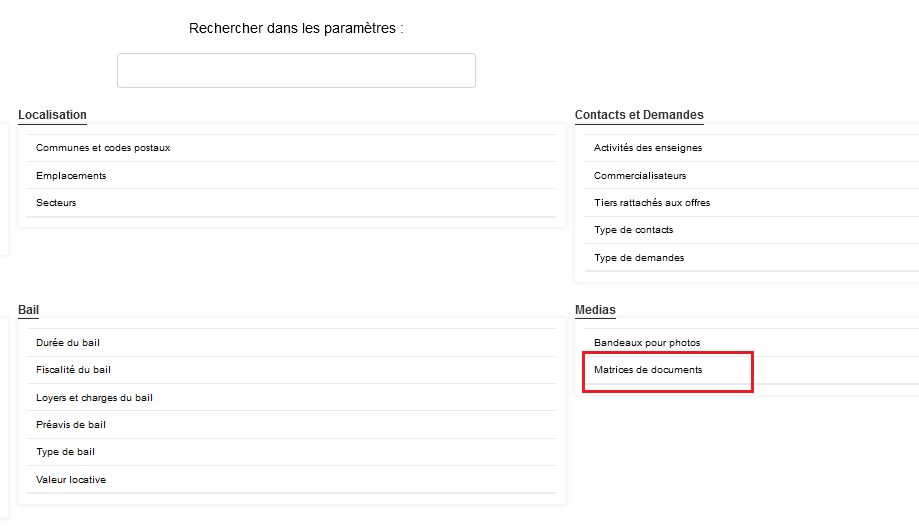This screenshot has height=530, width=919.
Task: Select Valeur locative entry
Action: pos(71,480)
